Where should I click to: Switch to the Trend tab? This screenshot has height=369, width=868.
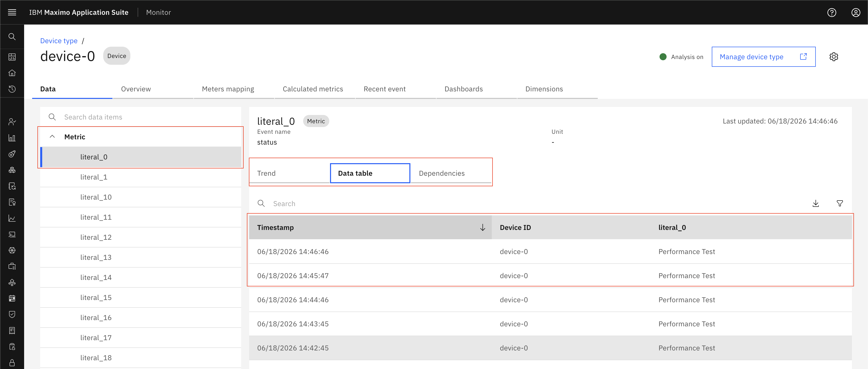[x=289, y=173]
